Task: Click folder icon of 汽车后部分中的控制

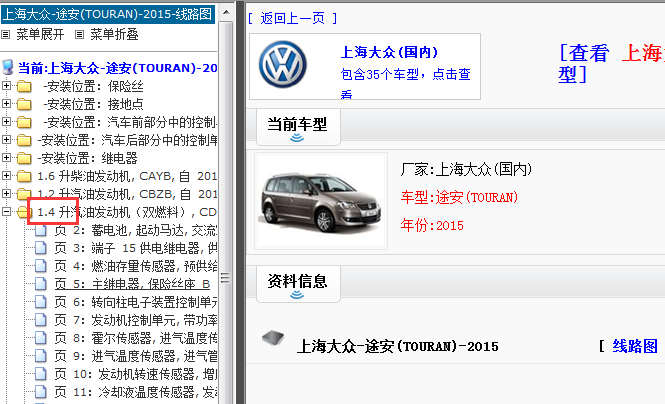Action: [x=24, y=140]
